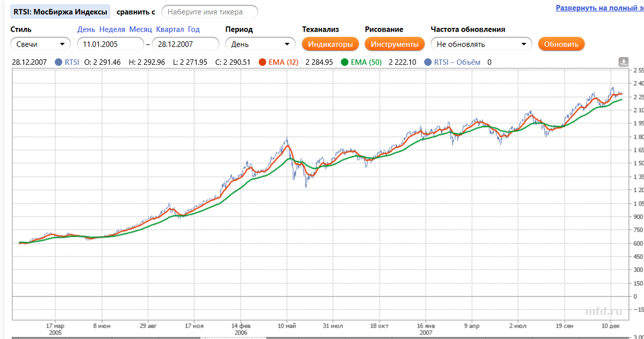Download chart image with the download icon
Screen dimensions: 644x339
pyautogui.click(x=624, y=62)
